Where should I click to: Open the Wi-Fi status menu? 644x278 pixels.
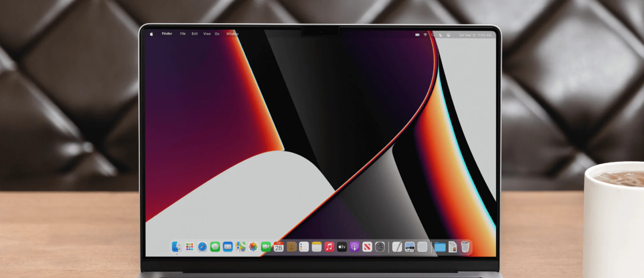pos(425,35)
